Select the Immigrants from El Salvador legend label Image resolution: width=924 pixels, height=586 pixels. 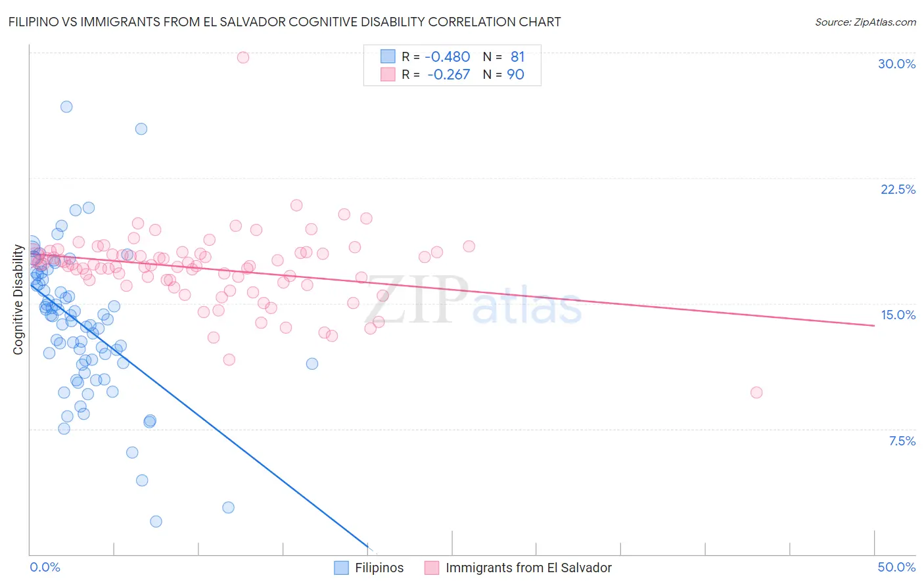click(x=528, y=568)
